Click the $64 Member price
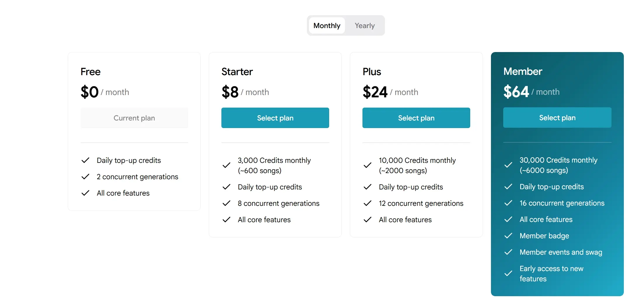 pyautogui.click(x=516, y=92)
